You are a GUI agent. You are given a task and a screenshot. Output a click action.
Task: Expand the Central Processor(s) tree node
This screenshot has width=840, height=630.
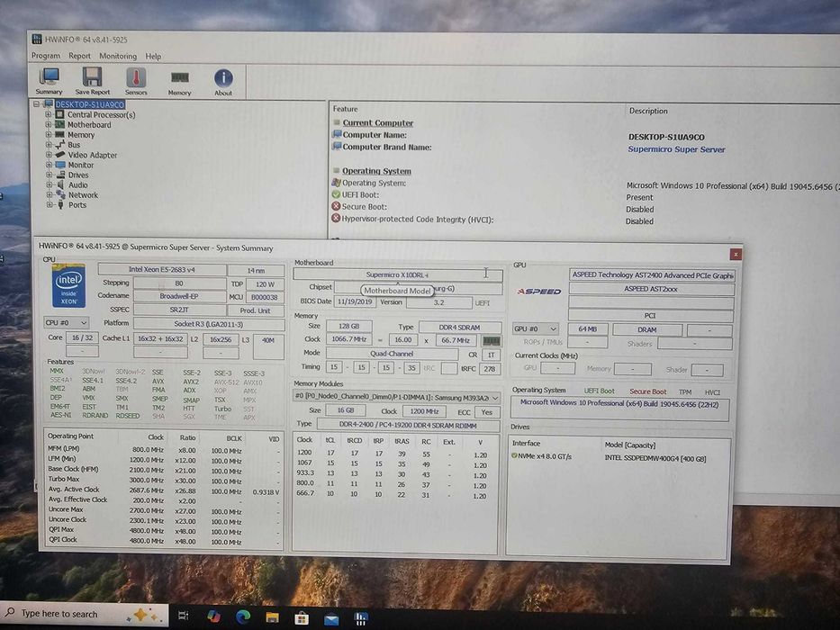pos(49,114)
